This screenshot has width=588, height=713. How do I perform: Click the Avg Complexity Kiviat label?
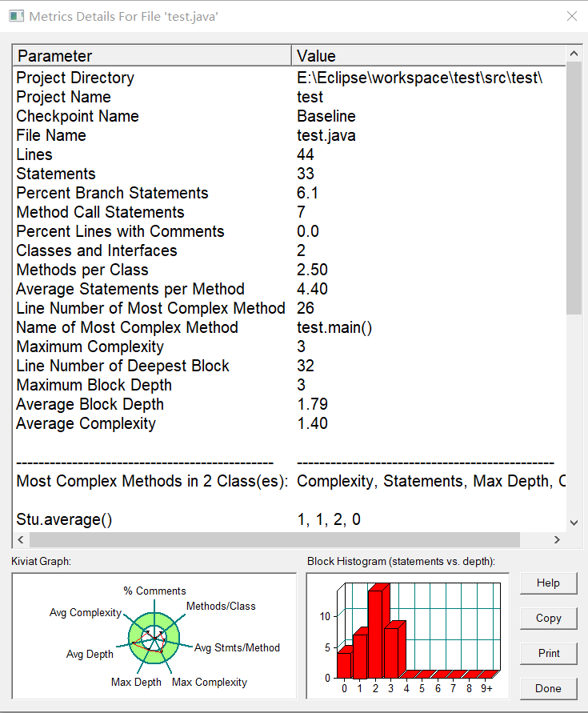pos(86,612)
